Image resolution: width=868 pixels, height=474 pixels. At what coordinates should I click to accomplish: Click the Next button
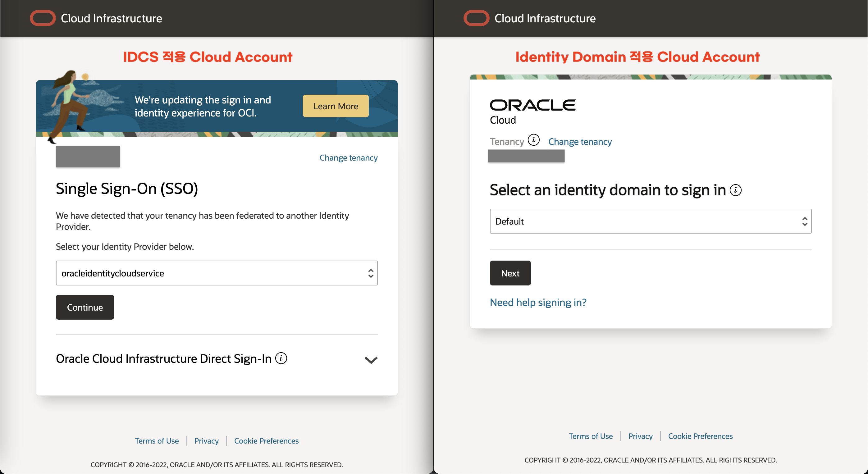pyautogui.click(x=510, y=273)
